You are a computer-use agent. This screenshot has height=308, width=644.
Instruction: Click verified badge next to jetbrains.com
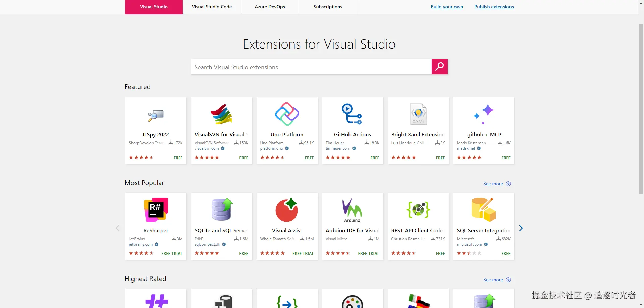point(157,244)
